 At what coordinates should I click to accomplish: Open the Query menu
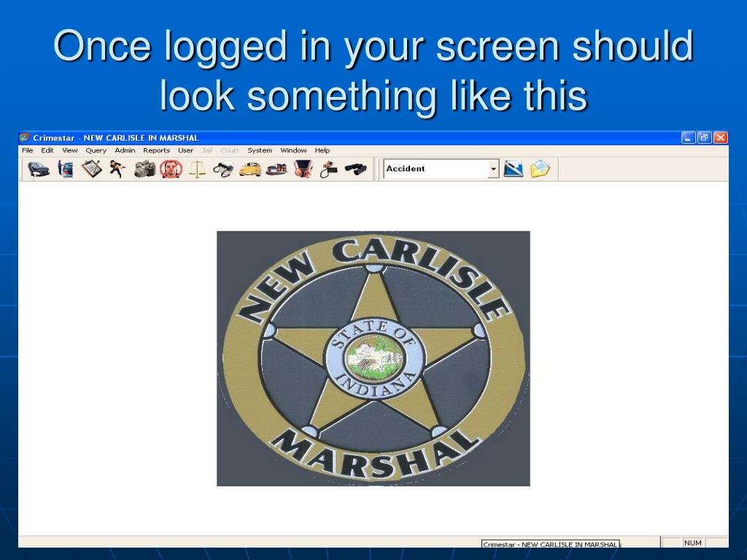click(x=96, y=150)
